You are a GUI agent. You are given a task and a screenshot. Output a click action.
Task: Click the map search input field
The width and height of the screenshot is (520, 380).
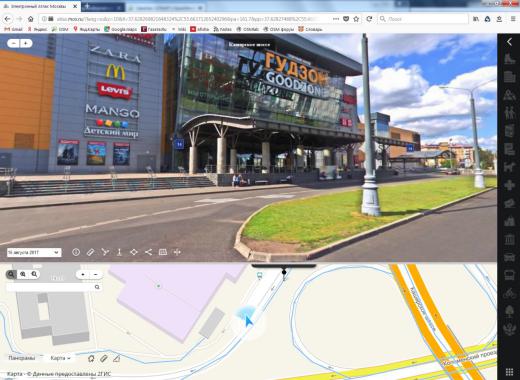pyautogui.click(x=50, y=287)
